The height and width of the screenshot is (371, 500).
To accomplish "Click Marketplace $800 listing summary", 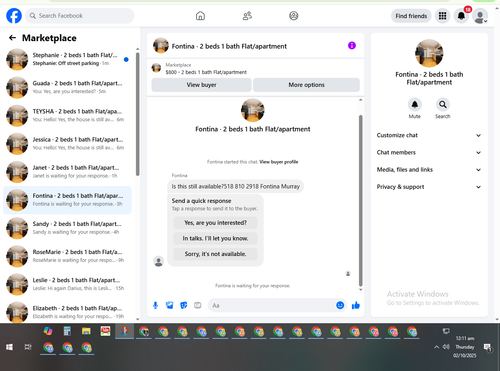I will (x=206, y=68).
